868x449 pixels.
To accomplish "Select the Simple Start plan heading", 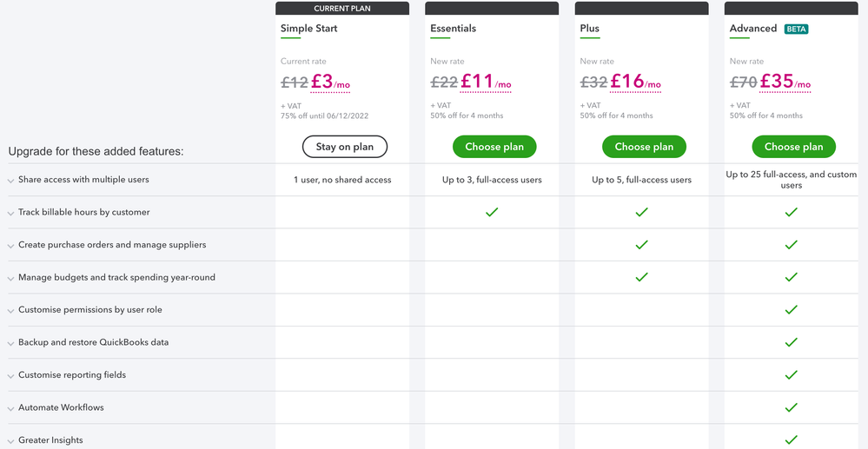I will pos(309,29).
